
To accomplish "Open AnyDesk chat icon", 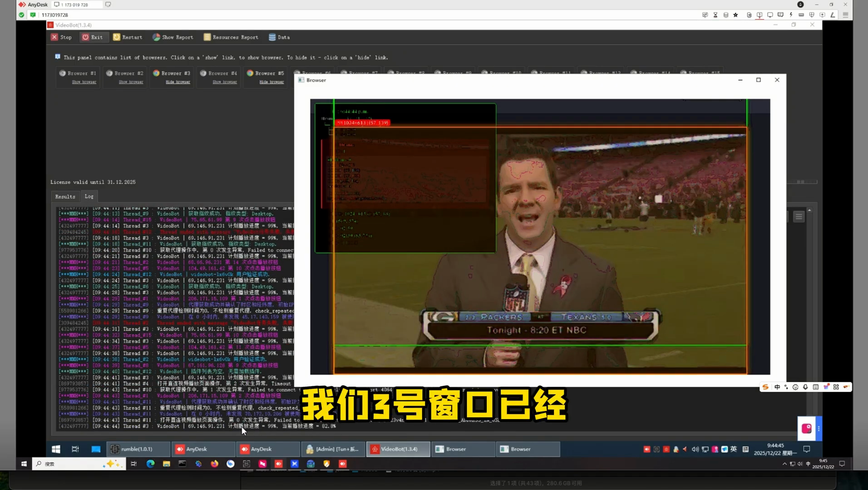I will 780,15.
